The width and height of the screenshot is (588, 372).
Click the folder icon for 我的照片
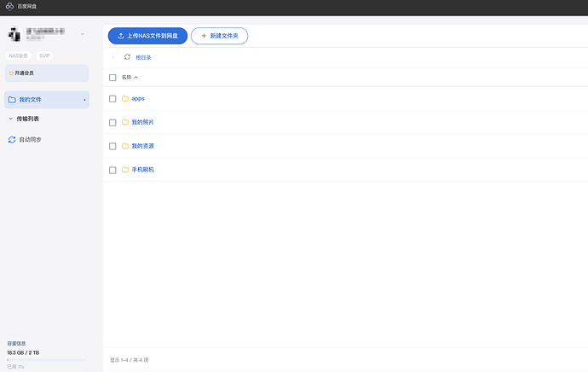(125, 122)
